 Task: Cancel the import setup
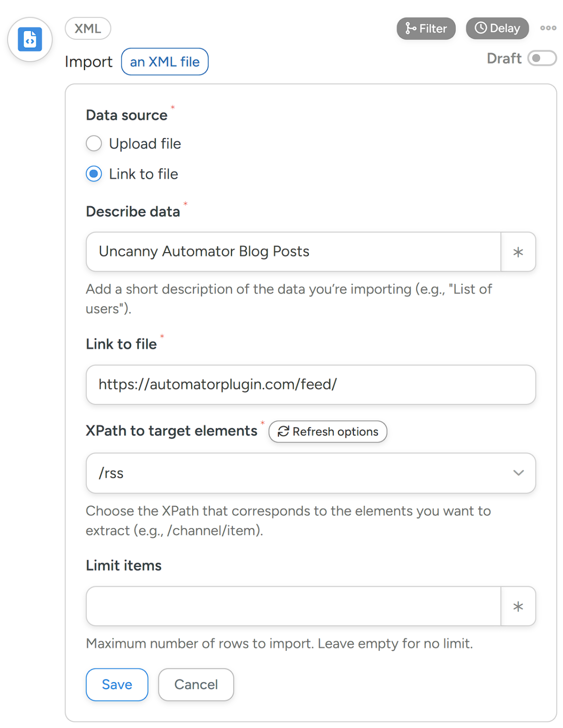pyautogui.click(x=196, y=684)
